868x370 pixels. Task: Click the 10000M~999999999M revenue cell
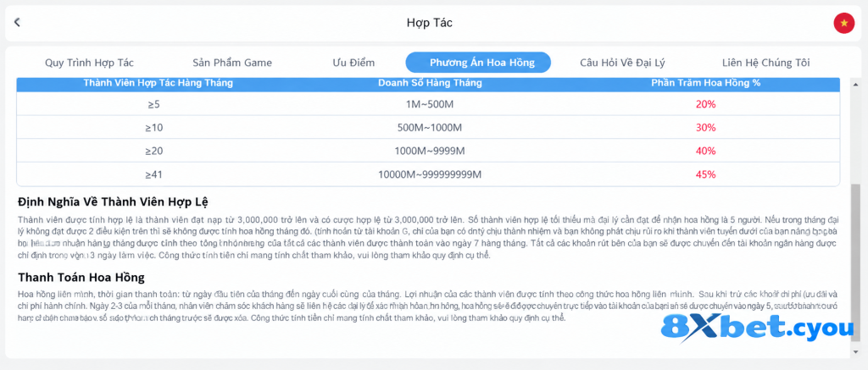430,174
